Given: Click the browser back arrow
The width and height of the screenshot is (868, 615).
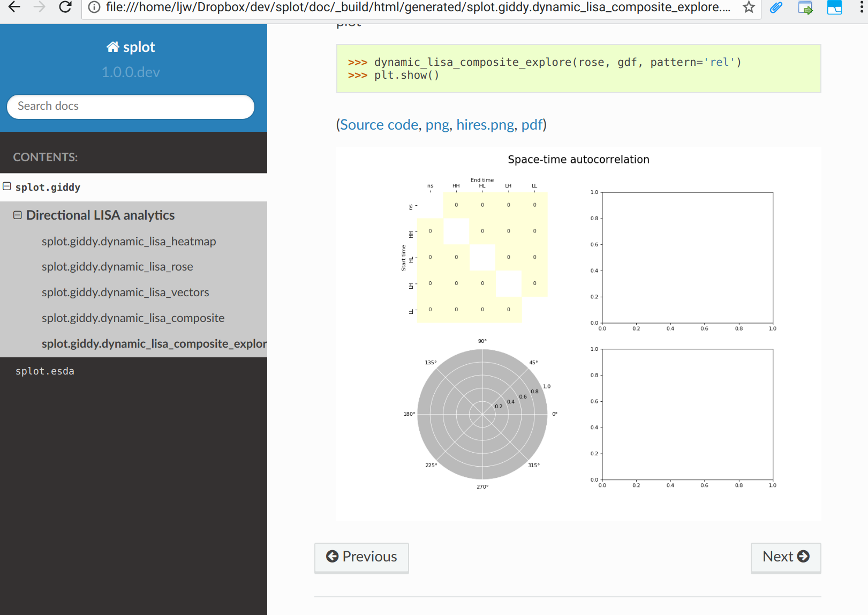Looking at the screenshot, I should click(14, 7).
